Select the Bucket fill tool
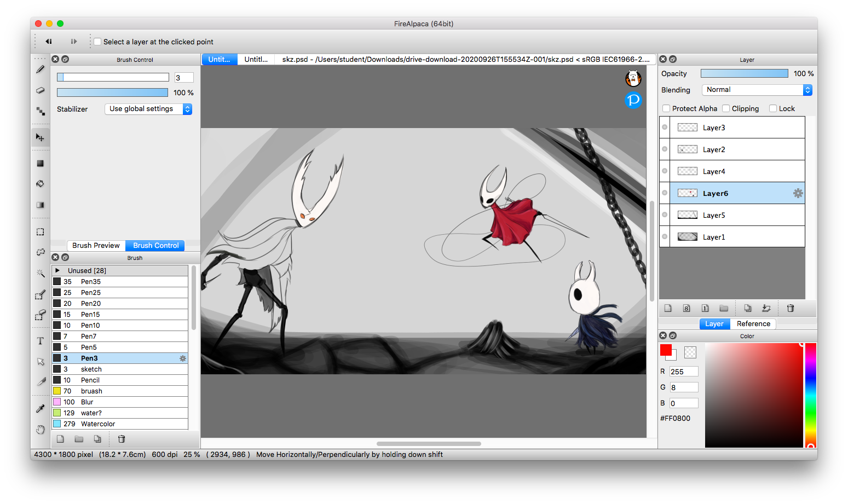The height and width of the screenshot is (504, 848). (x=40, y=184)
